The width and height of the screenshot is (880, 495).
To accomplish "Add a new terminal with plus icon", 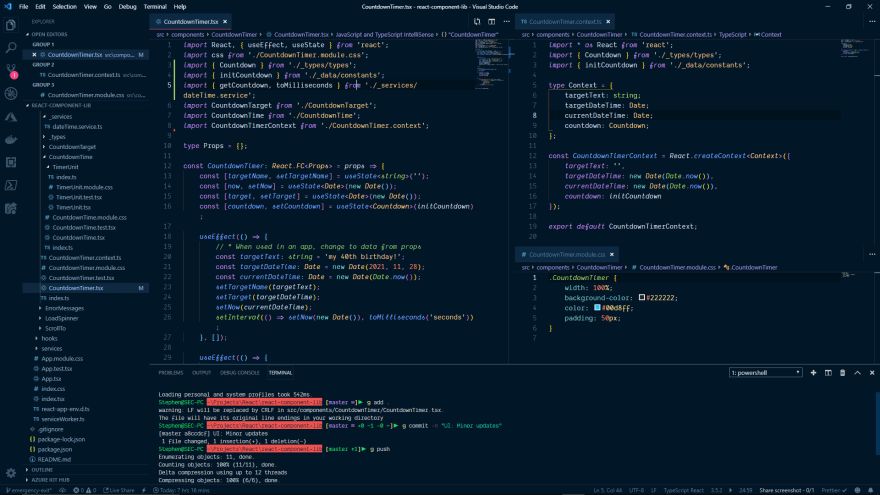I will click(813, 373).
